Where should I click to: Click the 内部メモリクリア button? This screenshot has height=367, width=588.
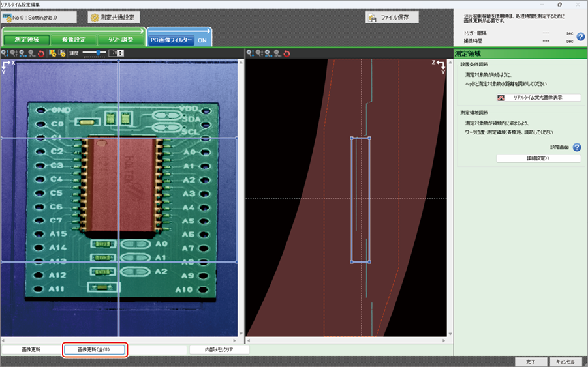[x=220, y=349]
